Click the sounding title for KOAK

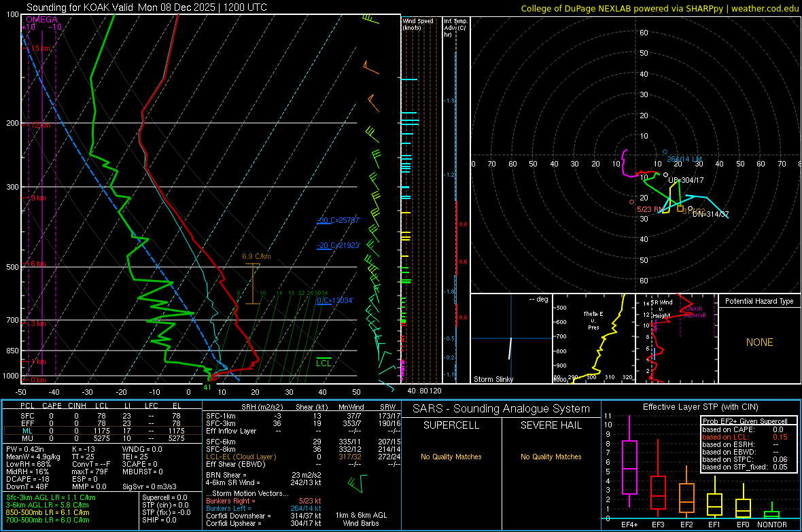[146, 7]
